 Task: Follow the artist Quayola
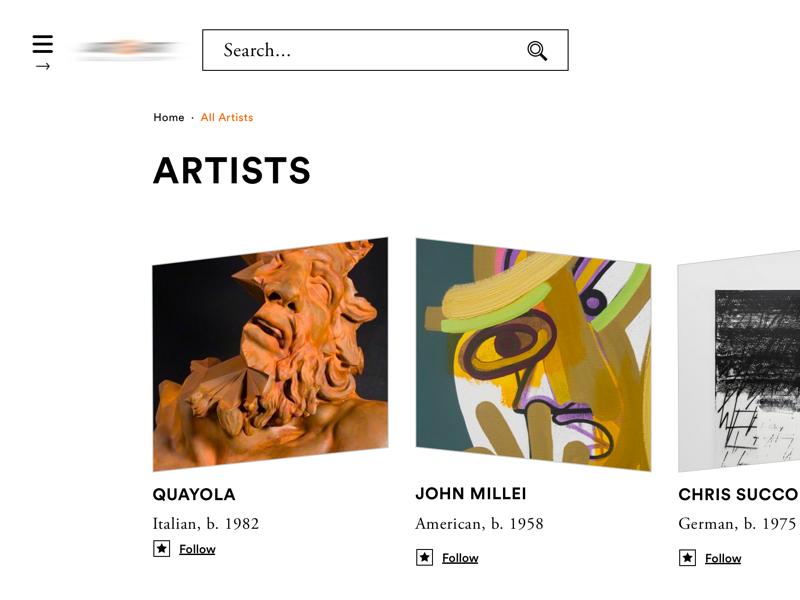[x=197, y=549]
